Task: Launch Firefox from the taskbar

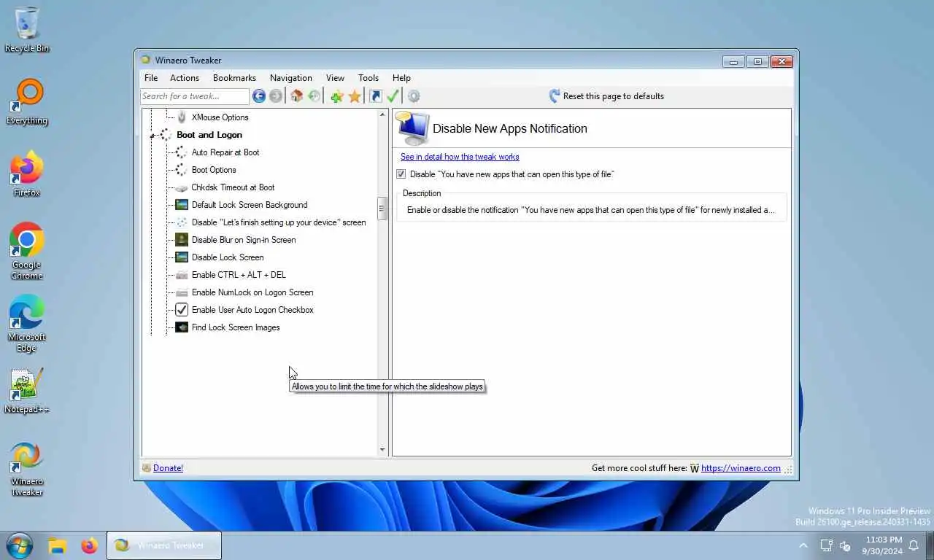Action: pyautogui.click(x=90, y=545)
